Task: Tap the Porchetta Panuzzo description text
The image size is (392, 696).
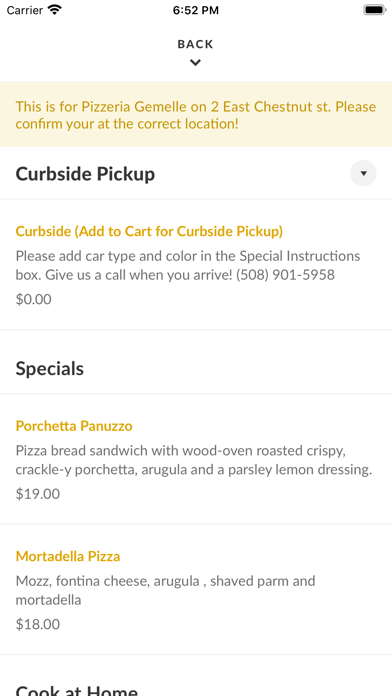Action: click(x=194, y=460)
